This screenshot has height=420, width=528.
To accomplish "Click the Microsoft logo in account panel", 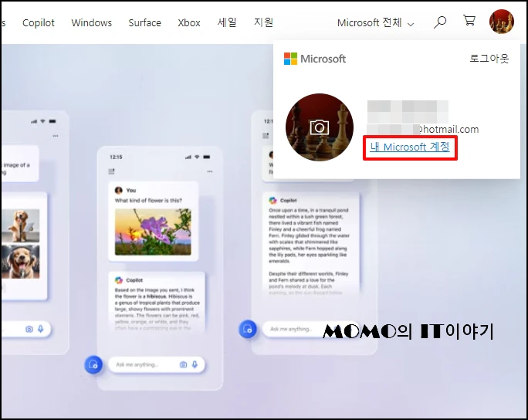I will (314, 59).
